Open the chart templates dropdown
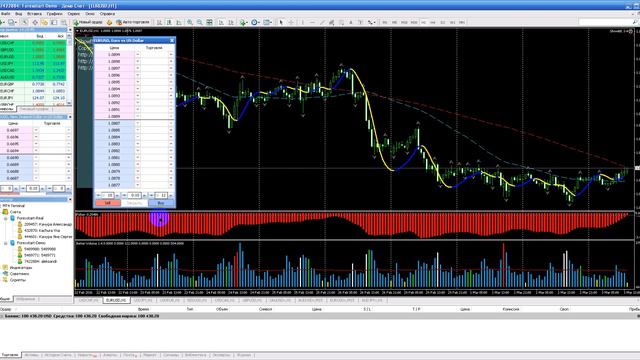Viewport: 640px width, 360px height. (268, 22)
